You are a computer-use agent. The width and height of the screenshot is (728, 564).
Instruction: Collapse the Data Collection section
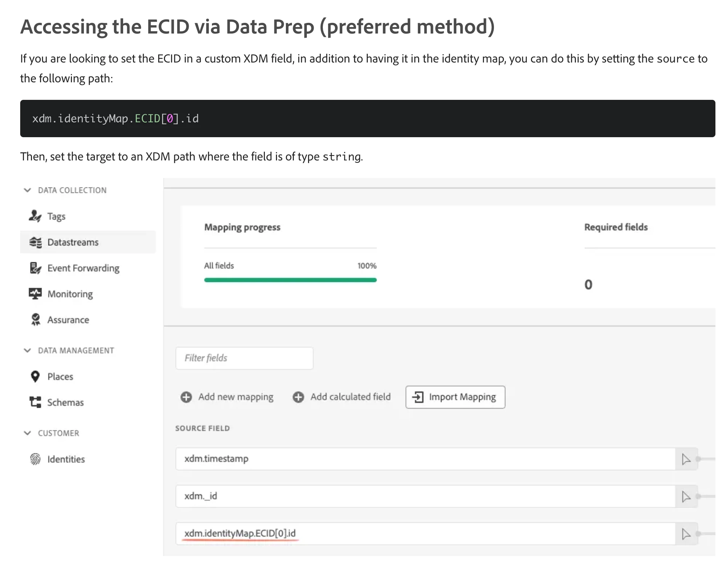(27, 190)
